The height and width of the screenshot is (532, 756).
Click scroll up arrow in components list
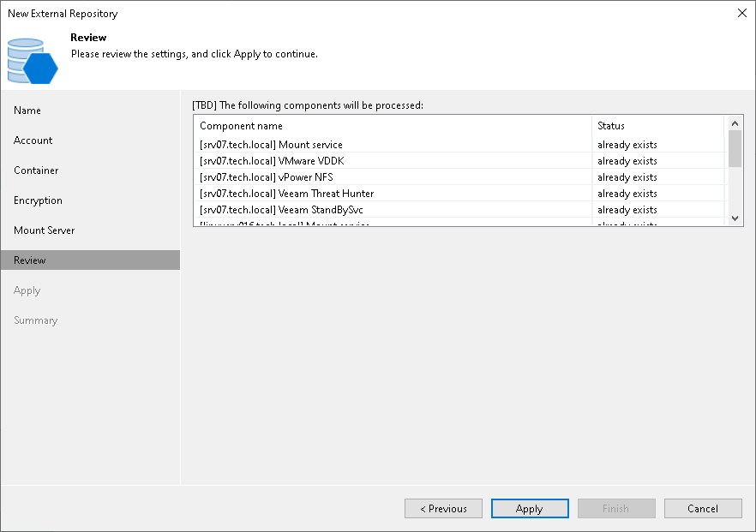point(735,123)
